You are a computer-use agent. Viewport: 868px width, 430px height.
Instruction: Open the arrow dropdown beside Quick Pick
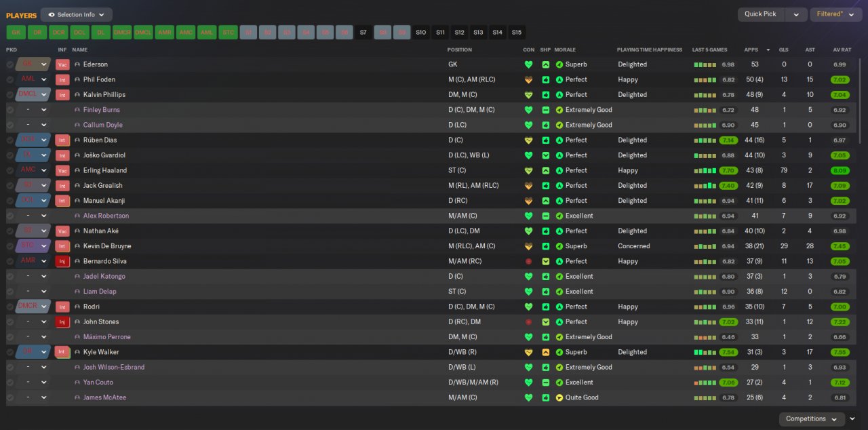point(796,14)
